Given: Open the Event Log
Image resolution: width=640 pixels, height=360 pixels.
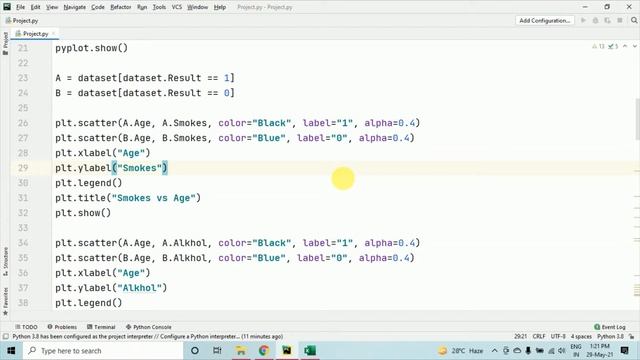Looking at the screenshot, I should (610, 327).
